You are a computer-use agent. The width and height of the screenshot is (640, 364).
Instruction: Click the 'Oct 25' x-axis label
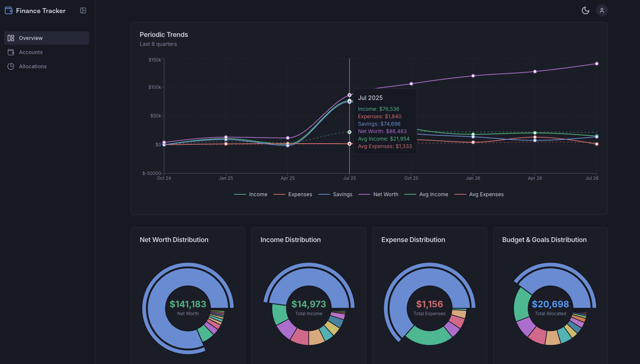pyautogui.click(x=411, y=178)
